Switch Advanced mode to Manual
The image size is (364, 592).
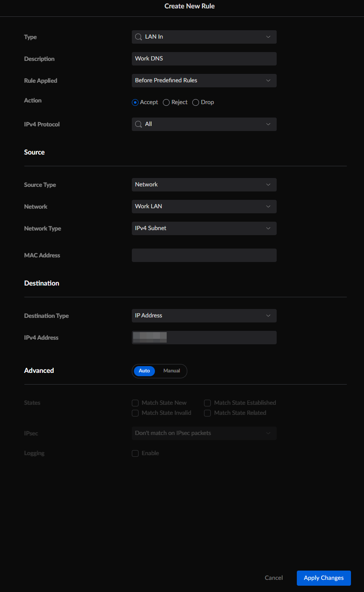172,371
